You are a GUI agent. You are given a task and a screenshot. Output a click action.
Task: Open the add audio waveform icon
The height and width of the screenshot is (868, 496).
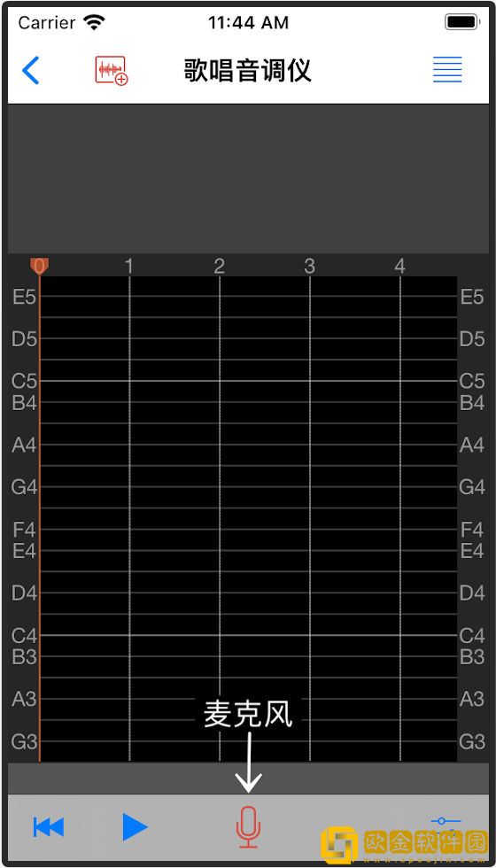(x=112, y=70)
